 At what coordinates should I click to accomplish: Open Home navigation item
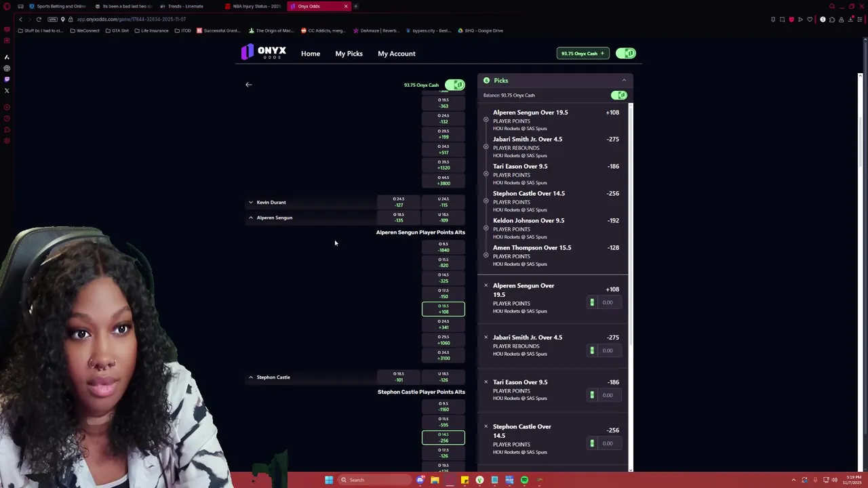coord(311,54)
